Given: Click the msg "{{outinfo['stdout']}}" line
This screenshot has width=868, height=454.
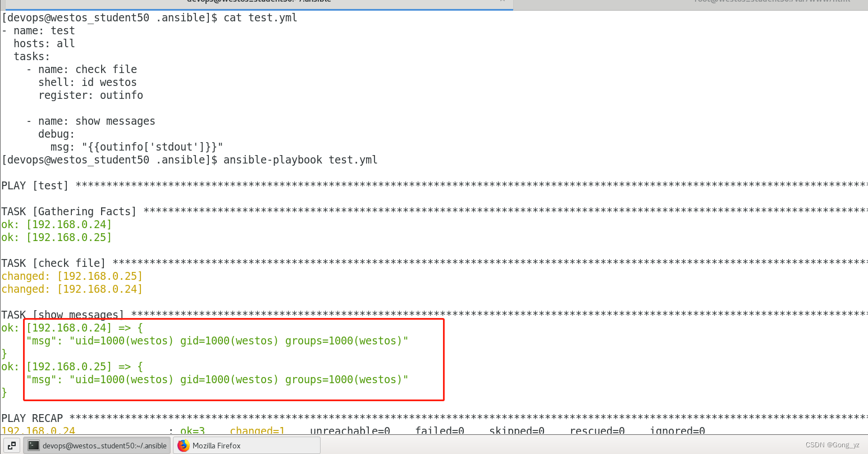Looking at the screenshot, I should point(137,147).
